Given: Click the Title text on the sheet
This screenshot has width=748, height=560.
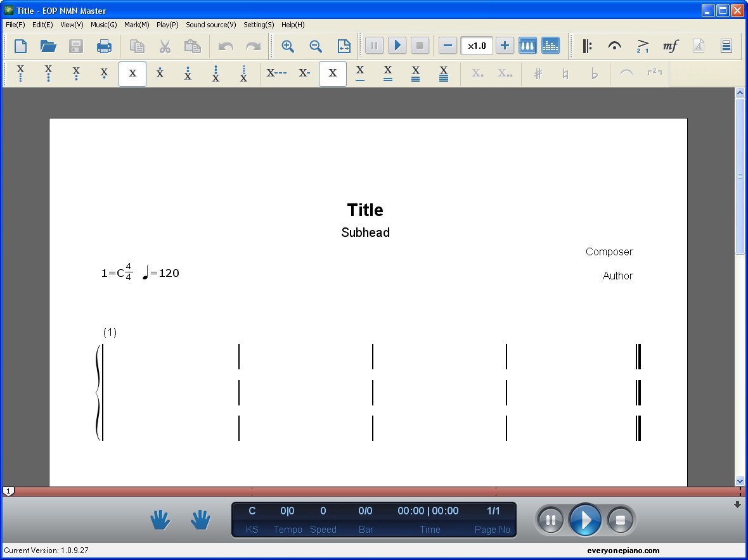Looking at the screenshot, I should point(365,210).
